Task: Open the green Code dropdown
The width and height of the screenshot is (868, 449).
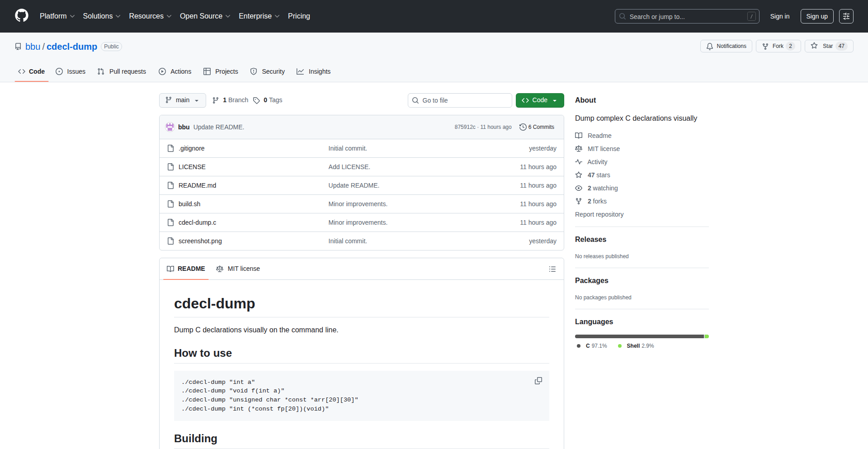Action: pos(539,100)
